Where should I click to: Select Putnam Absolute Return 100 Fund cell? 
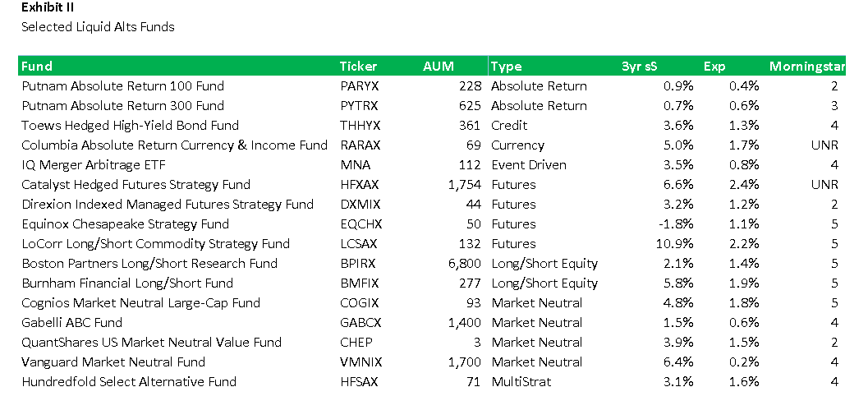coord(122,86)
